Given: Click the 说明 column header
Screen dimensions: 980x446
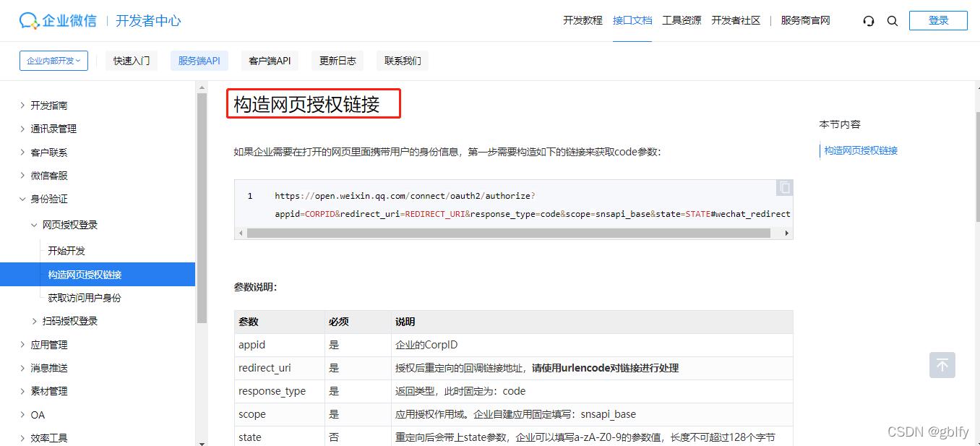Looking at the screenshot, I should [592, 322].
